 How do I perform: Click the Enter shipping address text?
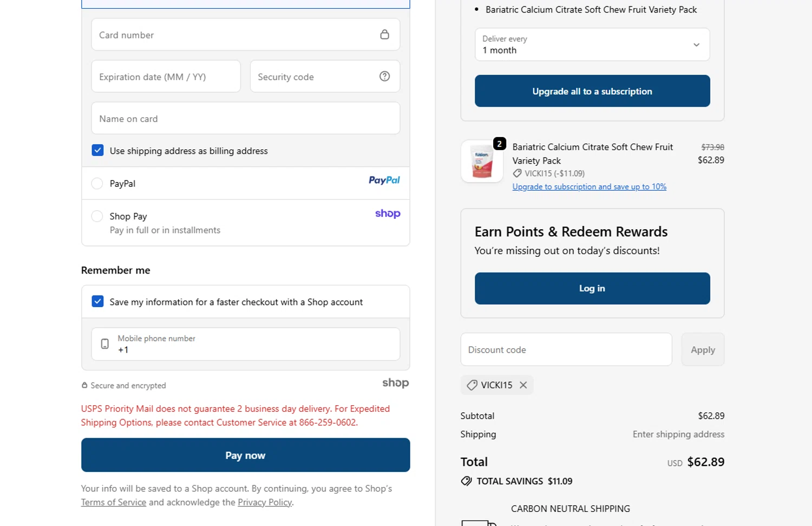(678, 434)
